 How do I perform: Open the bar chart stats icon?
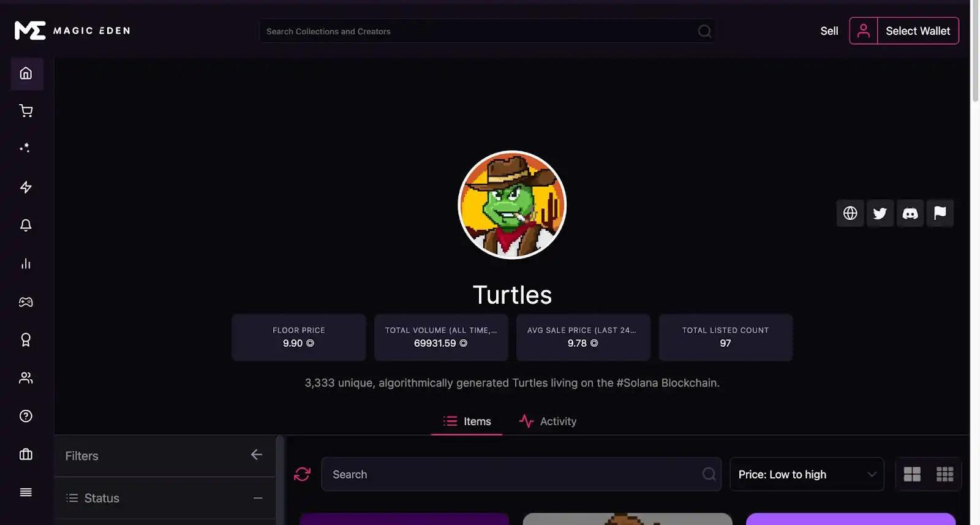[x=26, y=263]
